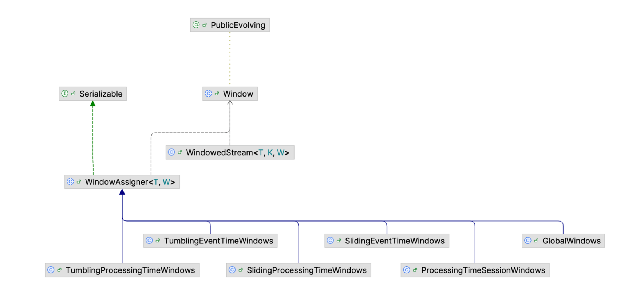
Task: Click the visibility icon beside ProcessingTimeSessionWindows
Action: point(415,270)
